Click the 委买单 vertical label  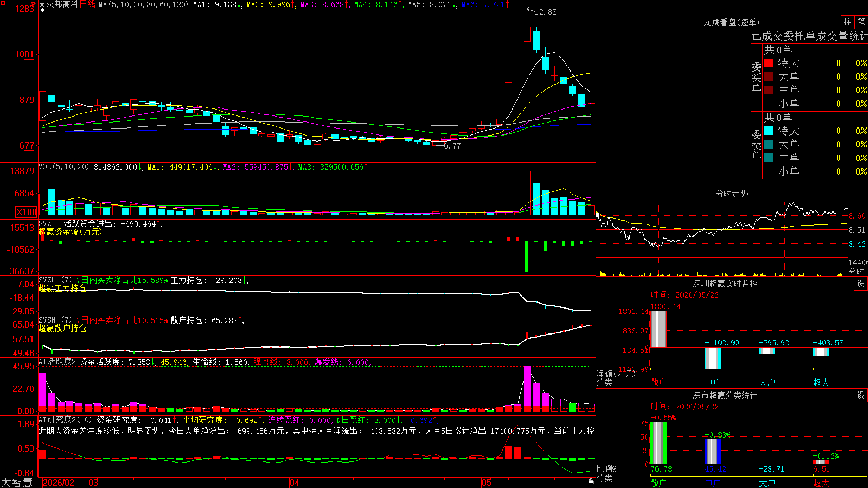[756, 77]
